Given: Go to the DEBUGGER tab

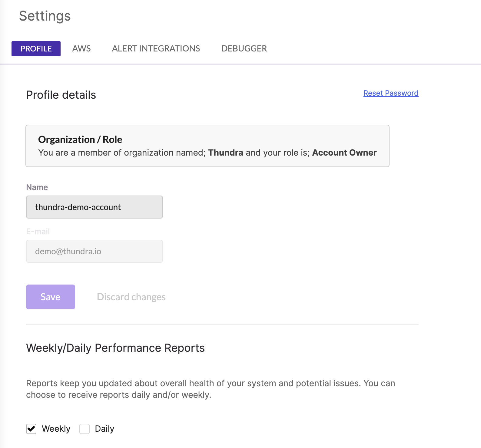Looking at the screenshot, I should point(244,48).
